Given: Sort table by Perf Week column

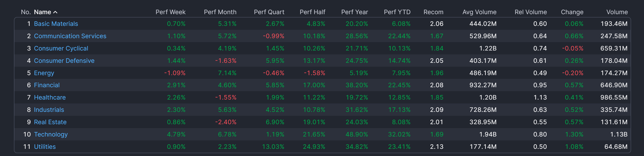Looking at the screenshot, I should (x=170, y=12).
